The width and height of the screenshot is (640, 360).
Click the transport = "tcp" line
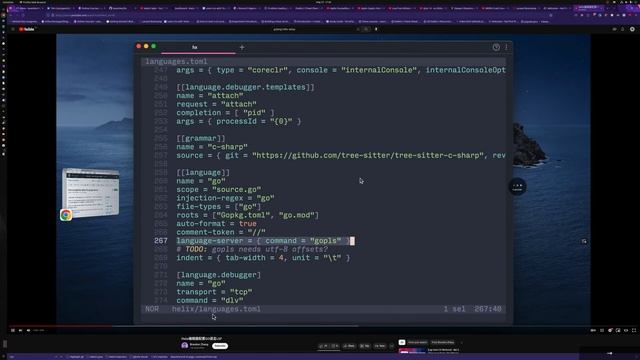point(214,292)
